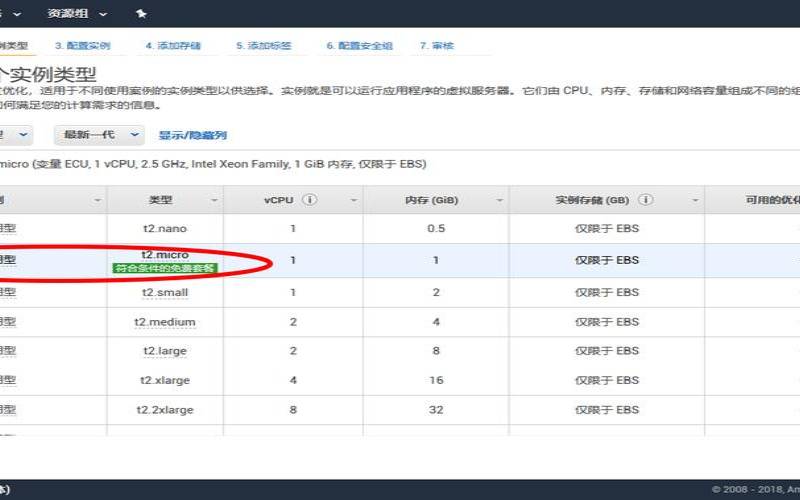Screen dimensions: 800x500
Task: Select the t2.micro instance type
Action: pyautogui.click(x=165, y=254)
